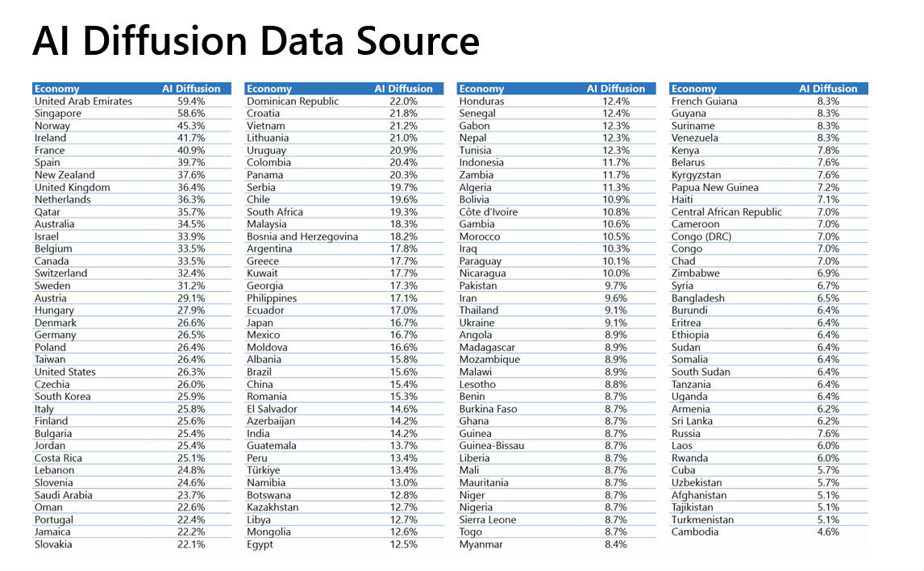Click the Burkina Faso entry

point(488,409)
